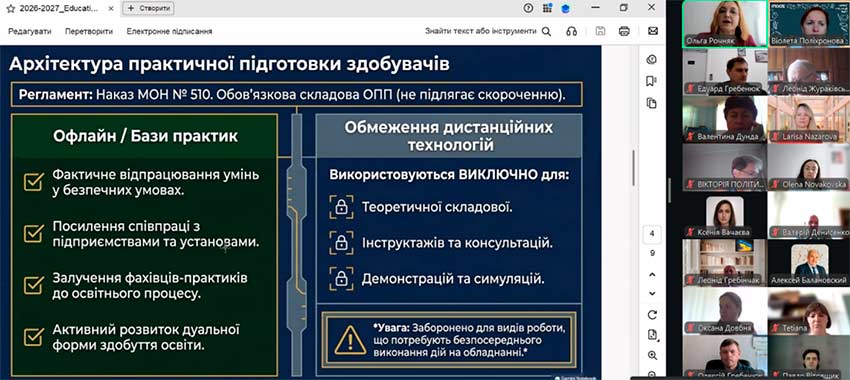The width and height of the screenshot is (850, 380).
Task: Click the slide title 'Архітектура практичної підготовки здобувачів'
Action: (x=229, y=64)
